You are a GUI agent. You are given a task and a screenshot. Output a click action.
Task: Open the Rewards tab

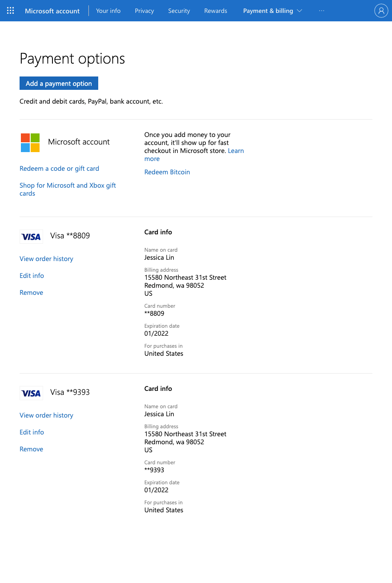click(x=216, y=11)
